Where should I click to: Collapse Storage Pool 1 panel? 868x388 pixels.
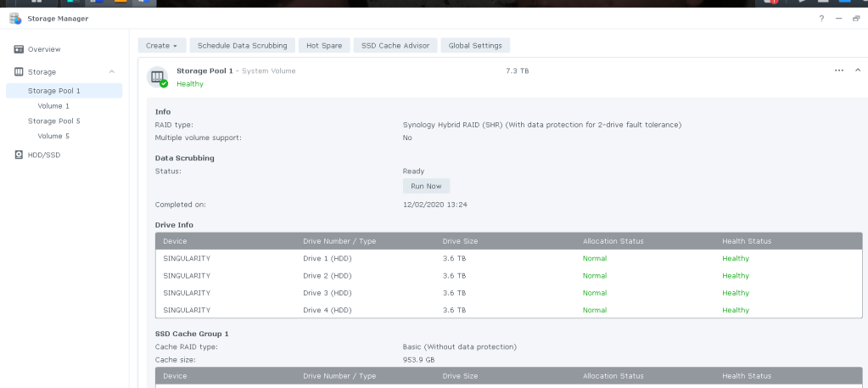tap(858, 70)
